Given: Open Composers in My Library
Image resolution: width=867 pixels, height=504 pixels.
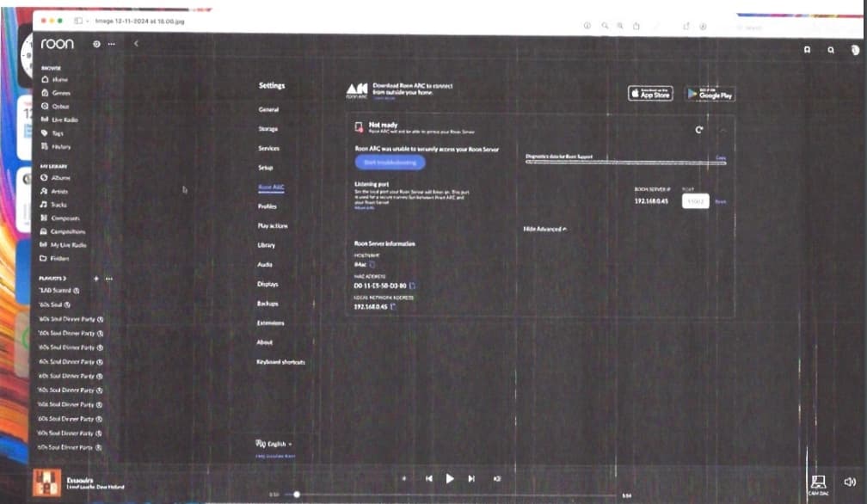Looking at the screenshot, I should tap(59, 218).
